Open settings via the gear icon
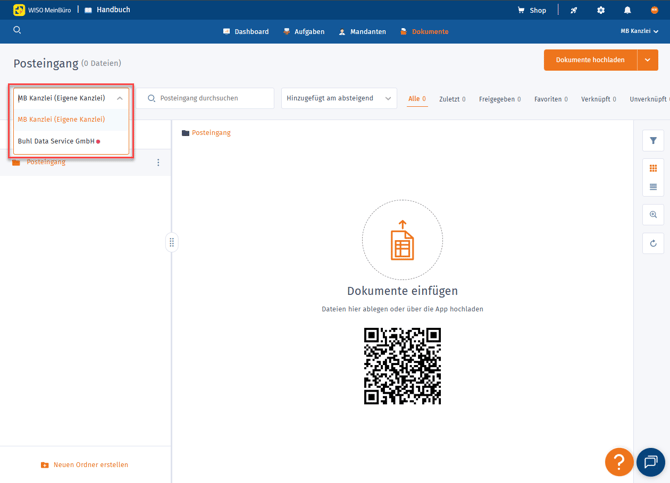 (600, 10)
